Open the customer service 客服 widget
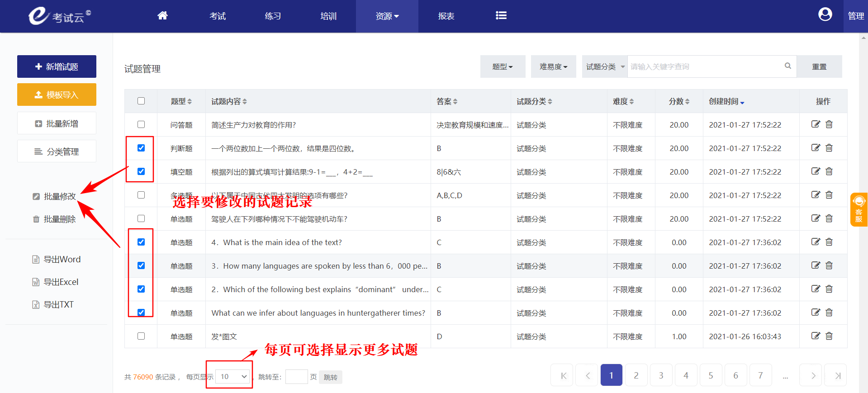Screen dimensions: 868x393 tap(859, 209)
